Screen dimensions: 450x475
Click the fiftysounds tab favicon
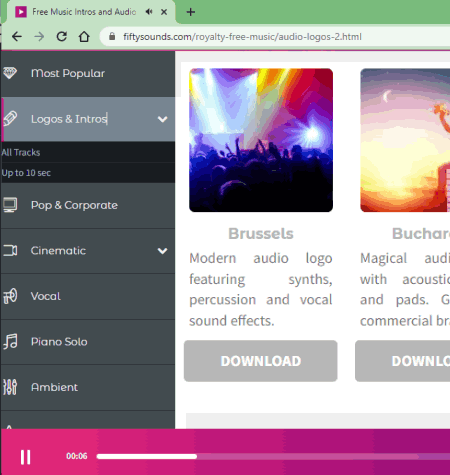21,12
